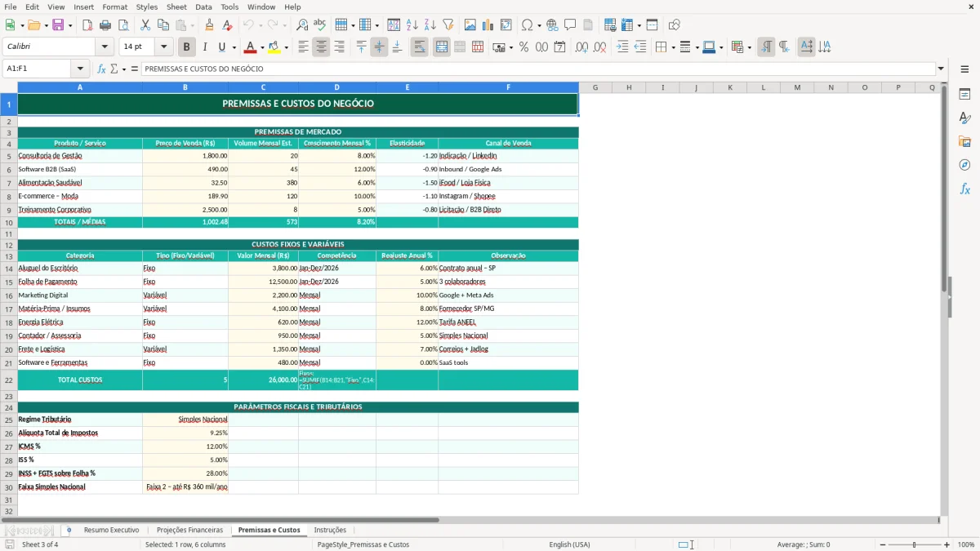Select the Clone Formatting paintbrush

click(x=210, y=25)
